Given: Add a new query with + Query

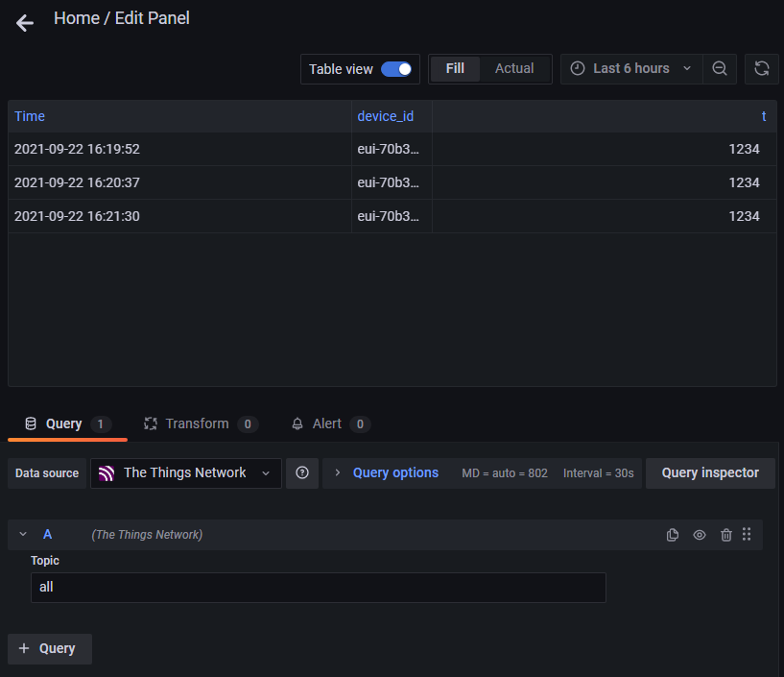Looking at the screenshot, I should [x=50, y=649].
